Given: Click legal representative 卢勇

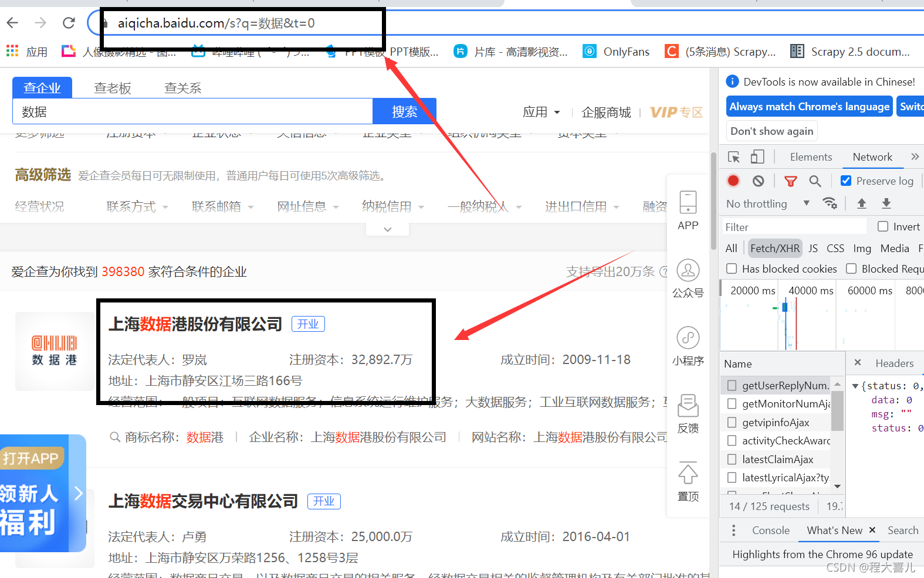Looking at the screenshot, I should pyautogui.click(x=194, y=536).
